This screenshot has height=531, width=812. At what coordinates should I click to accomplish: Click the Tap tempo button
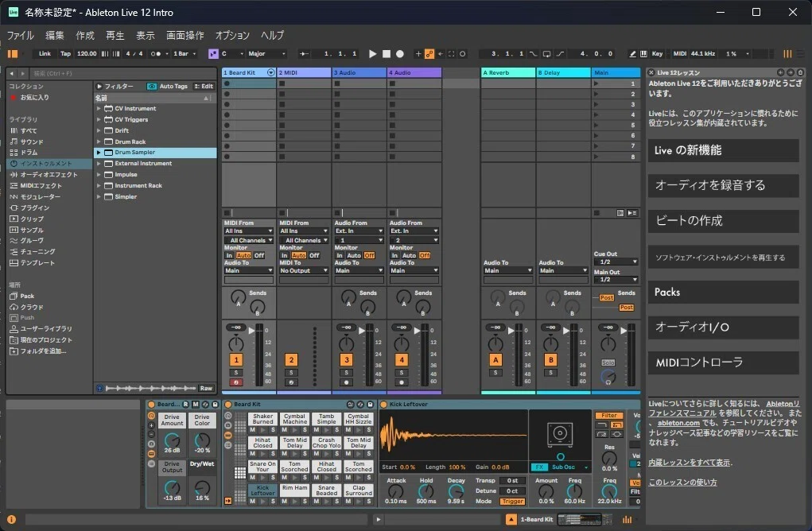[x=65, y=54]
